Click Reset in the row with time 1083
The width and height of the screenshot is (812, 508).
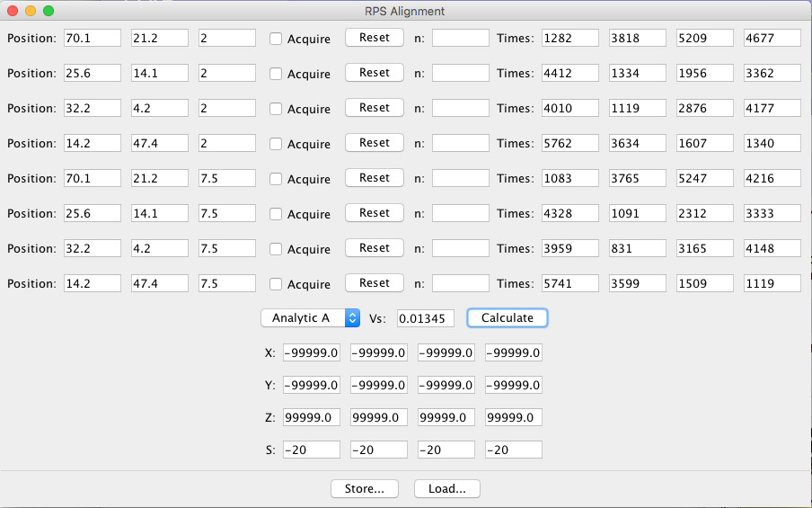(x=375, y=178)
